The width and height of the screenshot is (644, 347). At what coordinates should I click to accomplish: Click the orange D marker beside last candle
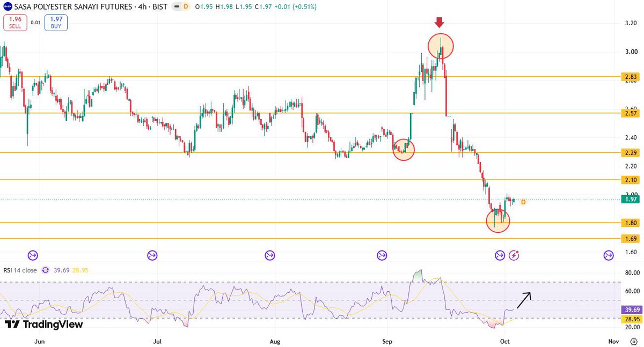(x=523, y=202)
